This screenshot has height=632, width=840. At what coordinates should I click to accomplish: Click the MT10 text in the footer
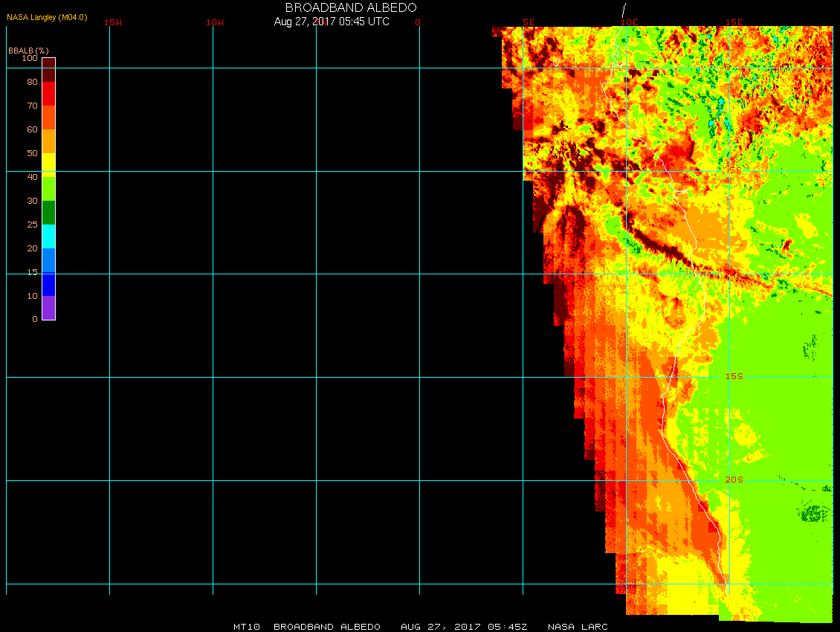246,627
